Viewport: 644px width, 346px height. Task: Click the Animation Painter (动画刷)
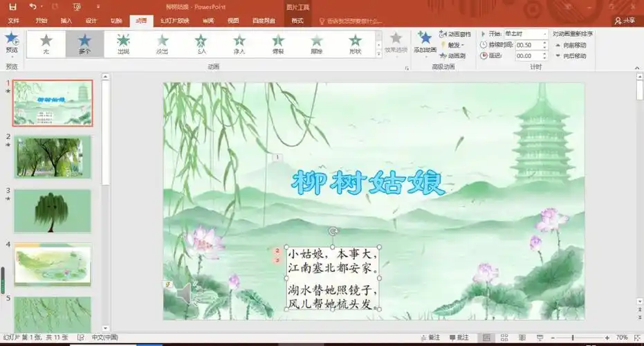click(x=452, y=55)
